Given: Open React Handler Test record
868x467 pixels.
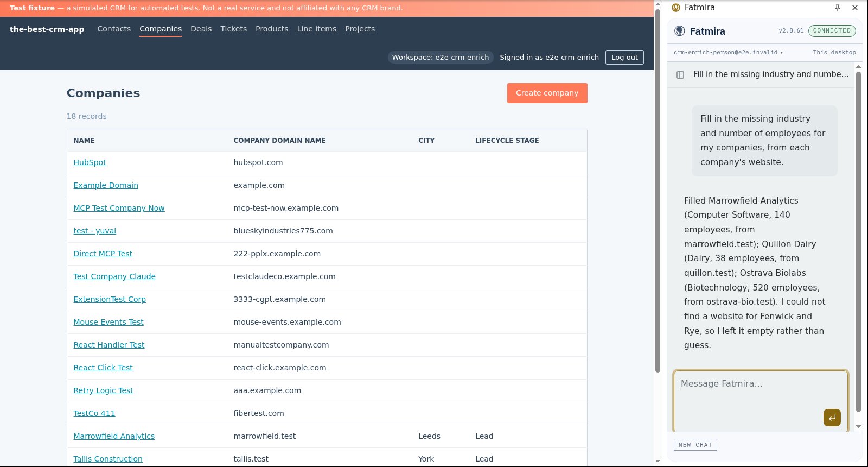Looking at the screenshot, I should point(109,345).
